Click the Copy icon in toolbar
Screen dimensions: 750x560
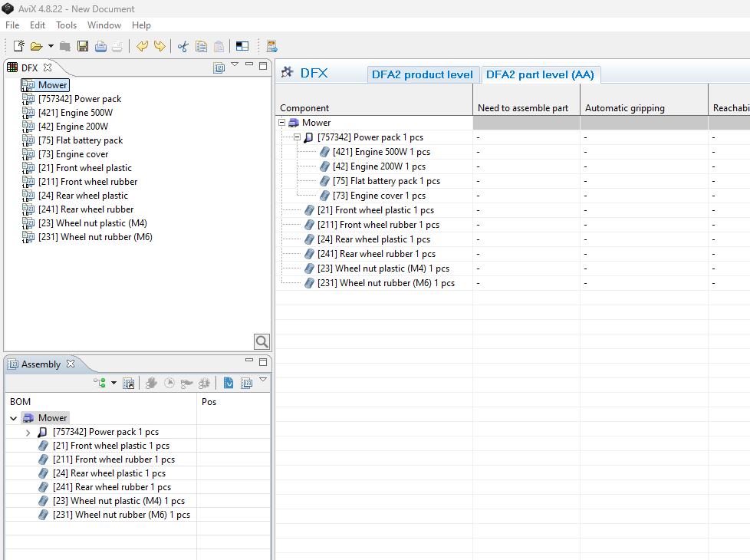click(x=201, y=46)
